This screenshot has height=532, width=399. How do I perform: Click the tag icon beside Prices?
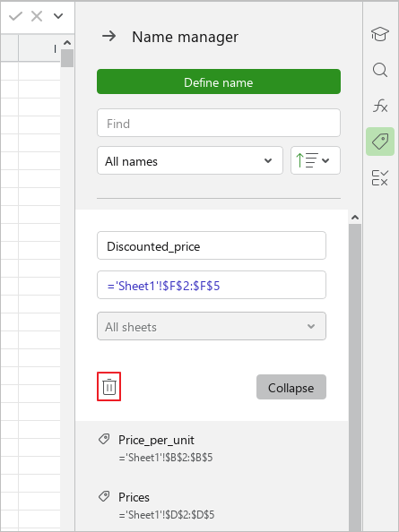(104, 496)
